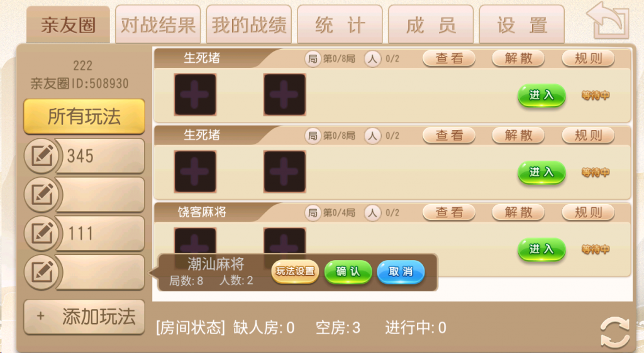Click the second plus seat in middle 生死堵 room

point(285,171)
